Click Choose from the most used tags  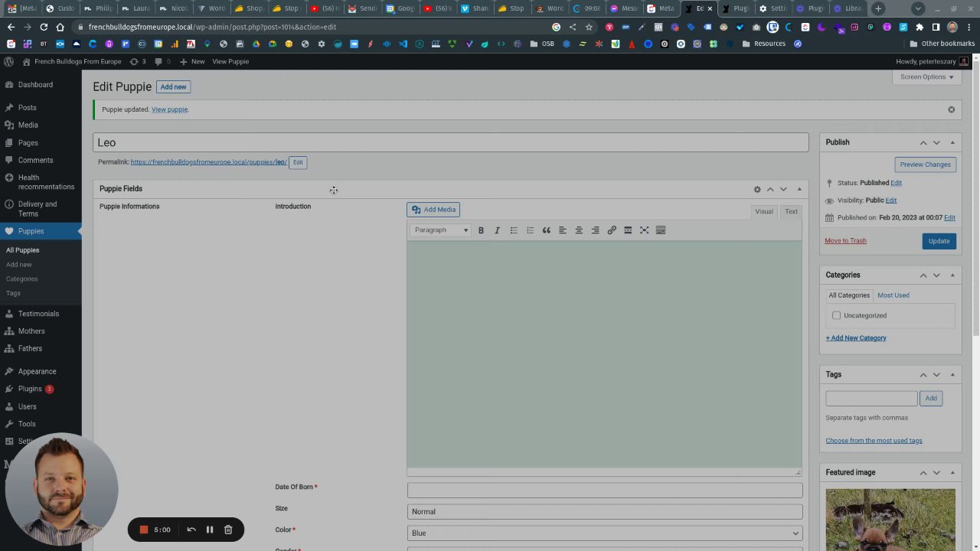tap(874, 441)
